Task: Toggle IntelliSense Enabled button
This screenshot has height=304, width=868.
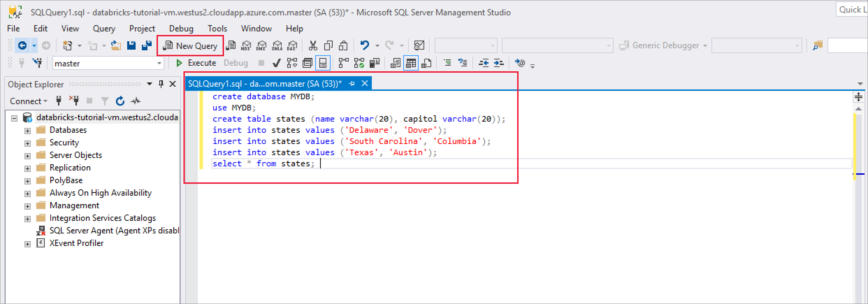Action: [x=323, y=63]
